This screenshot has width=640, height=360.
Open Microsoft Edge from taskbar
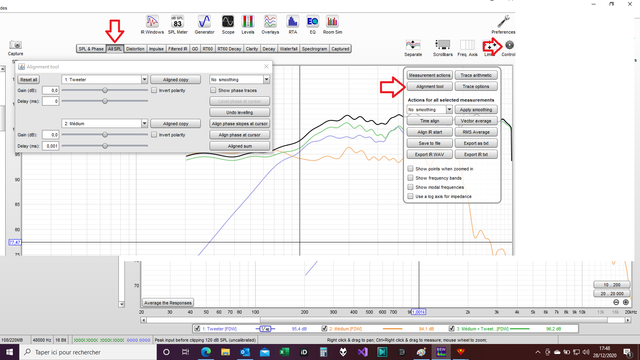pyautogui.click(x=206, y=352)
